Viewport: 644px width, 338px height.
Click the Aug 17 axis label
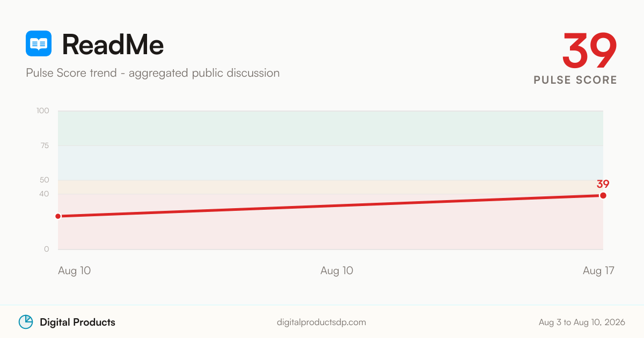[598, 271]
